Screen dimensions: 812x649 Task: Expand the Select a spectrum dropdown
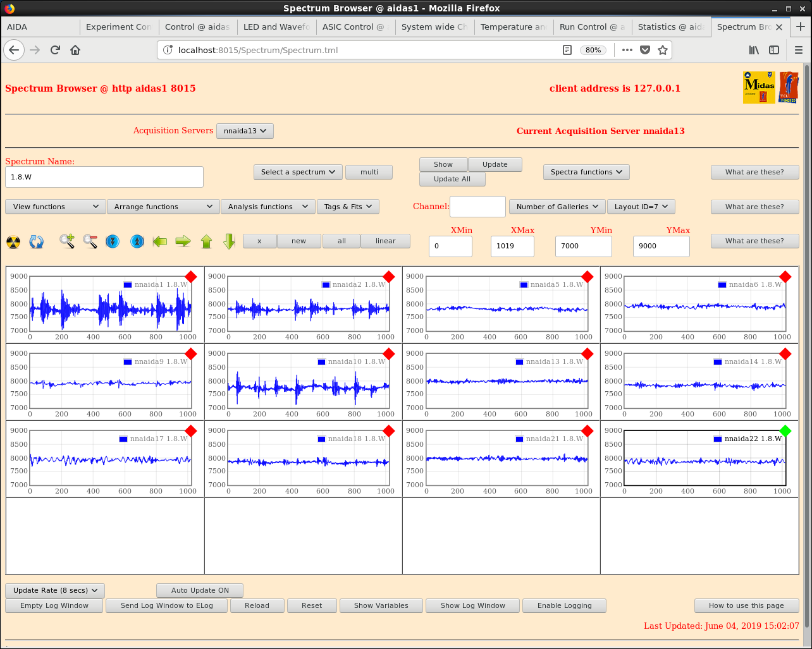pyautogui.click(x=298, y=172)
